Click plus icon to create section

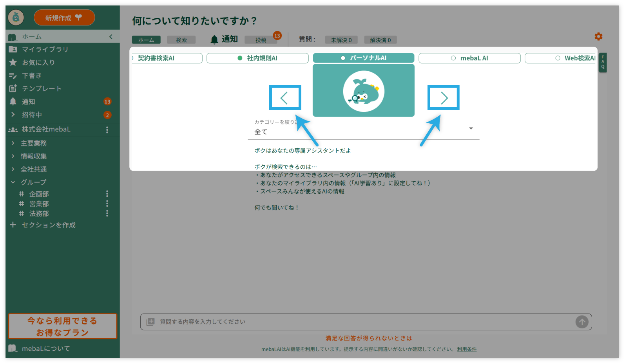pyautogui.click(x=13, y=225)
